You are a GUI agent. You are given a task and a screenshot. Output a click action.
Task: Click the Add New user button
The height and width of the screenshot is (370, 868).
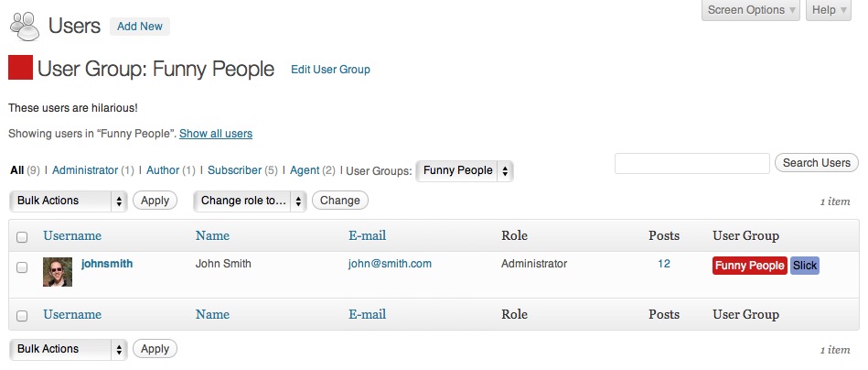tap(140, 26)
